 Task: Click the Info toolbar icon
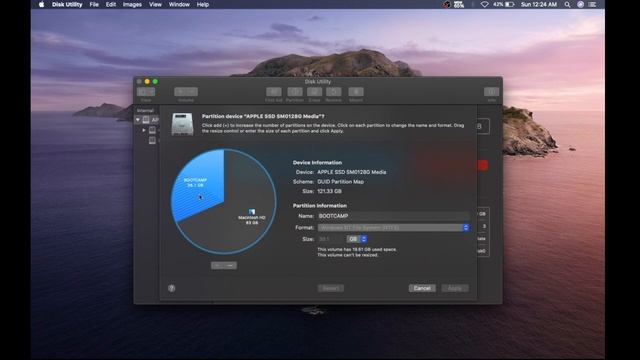point(491,92)
